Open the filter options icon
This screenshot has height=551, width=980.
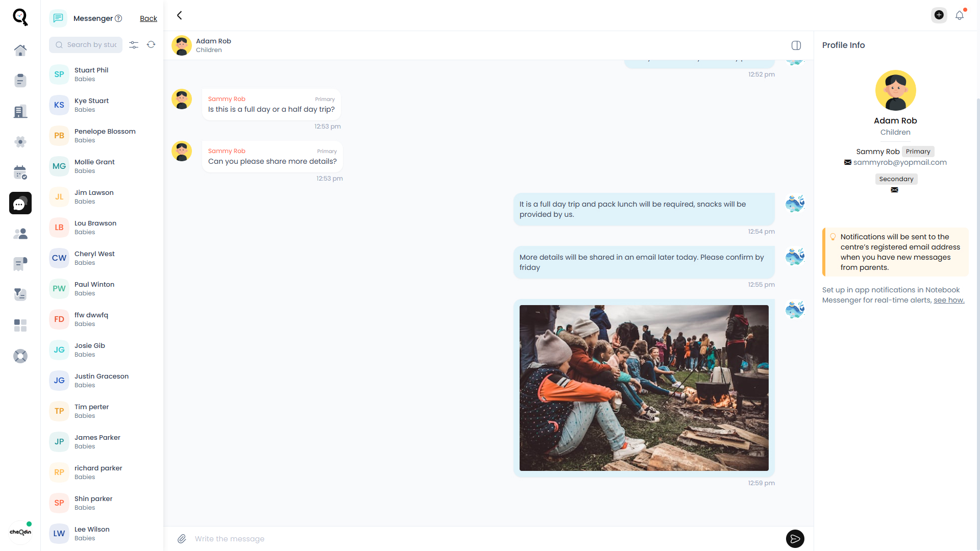click(134, 45)
